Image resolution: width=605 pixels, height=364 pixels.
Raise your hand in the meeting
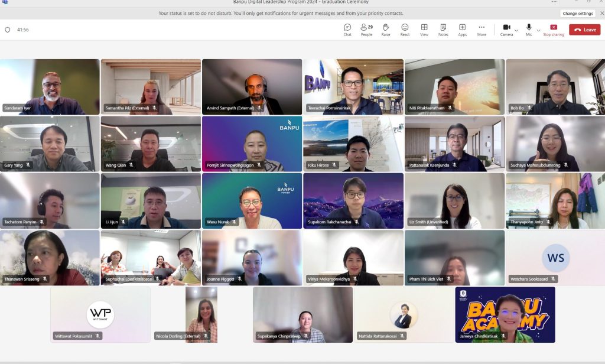[385, 30]
